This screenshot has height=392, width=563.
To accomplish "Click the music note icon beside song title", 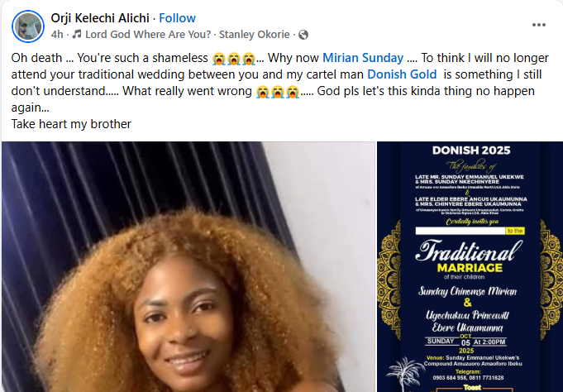I will (77, 34).
